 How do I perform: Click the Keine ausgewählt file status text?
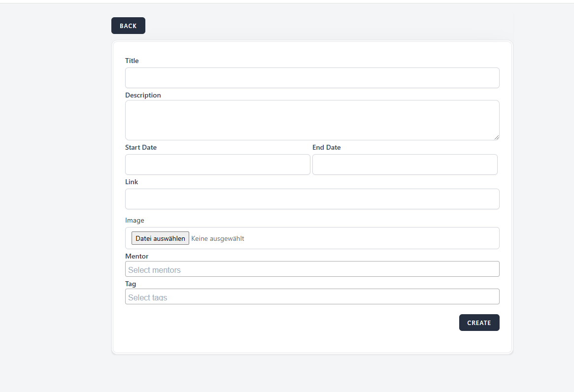(x=218, y=238)
